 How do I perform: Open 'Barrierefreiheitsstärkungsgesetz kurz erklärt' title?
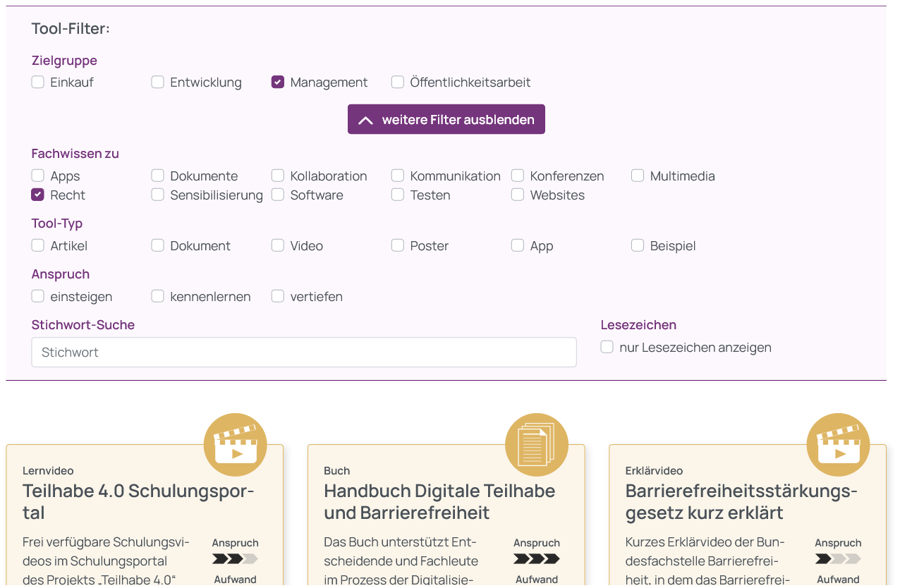[741, 501]
